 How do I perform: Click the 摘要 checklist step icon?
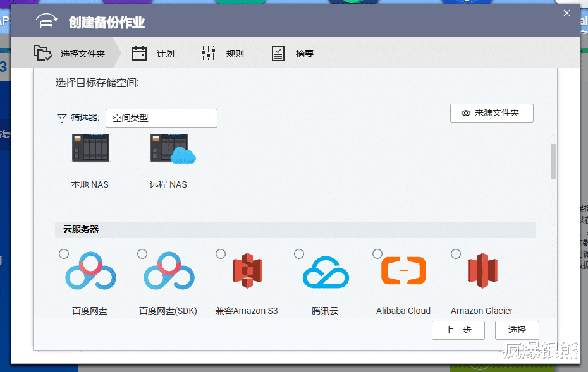[x=278, y=53]
